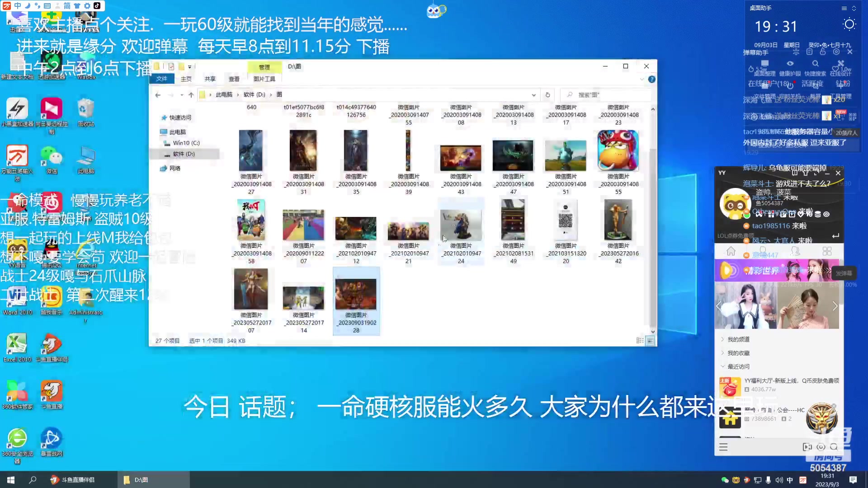Open the YY bottom hamburger menu
Screen dimensions: 868x488
[x=723, y=447]
